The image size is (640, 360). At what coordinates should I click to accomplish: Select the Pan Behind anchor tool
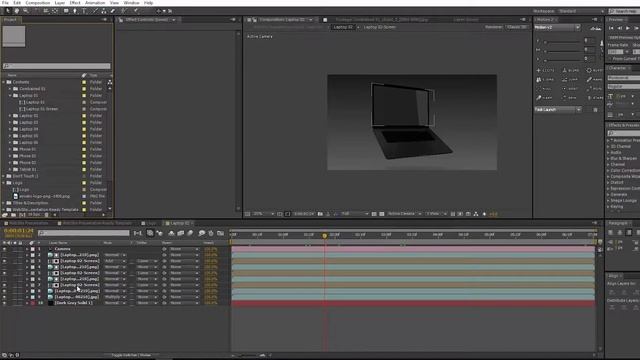[x=55, y=11]
